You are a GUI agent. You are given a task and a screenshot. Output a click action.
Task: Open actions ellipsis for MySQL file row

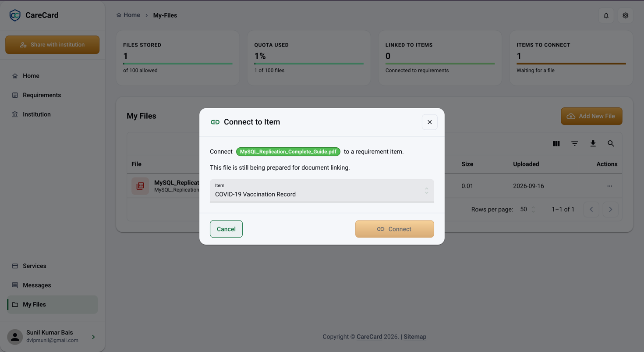click(x=610, y=186)
